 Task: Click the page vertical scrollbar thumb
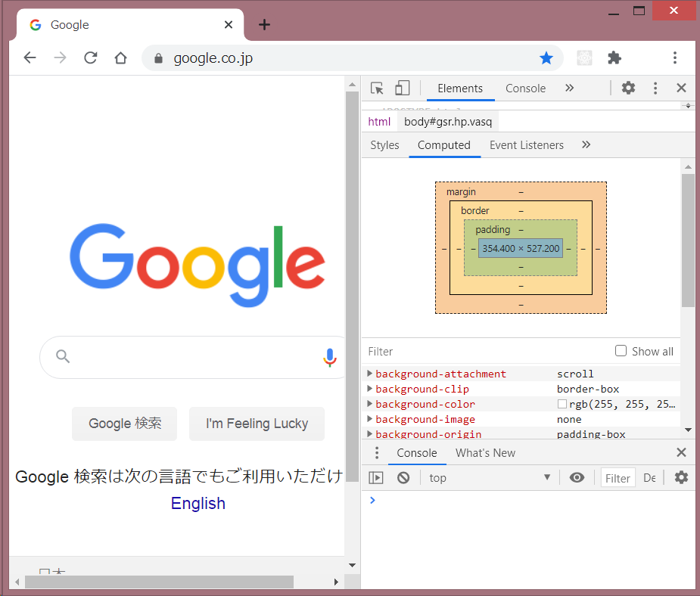point(352,287)
